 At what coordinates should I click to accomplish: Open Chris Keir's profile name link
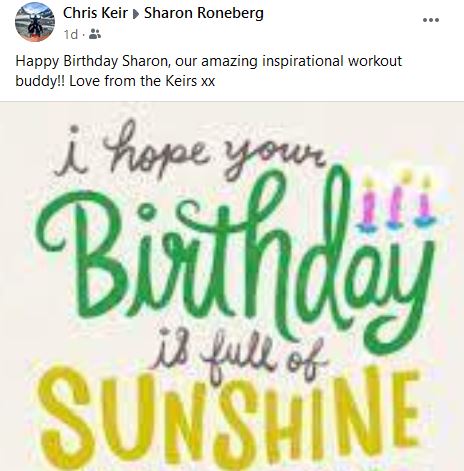pyautogui.click(x=95, y=13)
